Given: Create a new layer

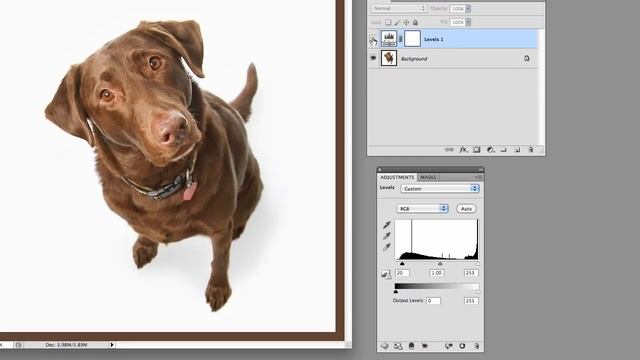Looking at the screenshot, I should tap(517, 150).
